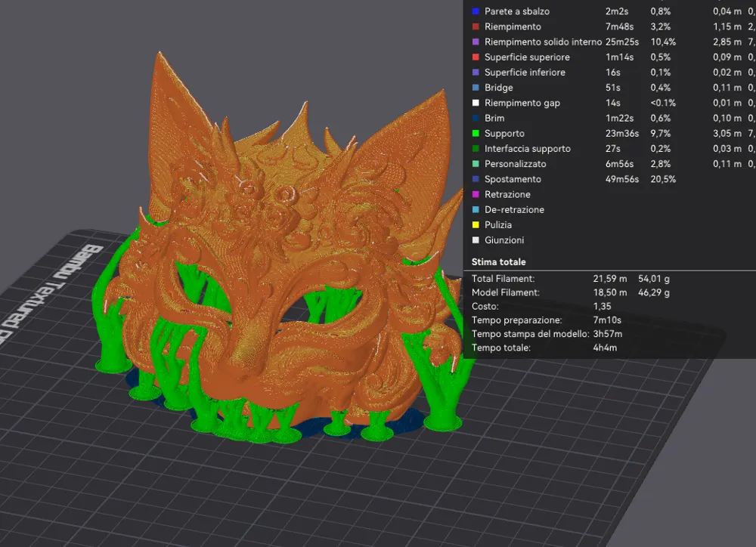Click the De-retrazione cyan legend icon
The width and height of the screenshot is (756, 547).
(476, 209)
